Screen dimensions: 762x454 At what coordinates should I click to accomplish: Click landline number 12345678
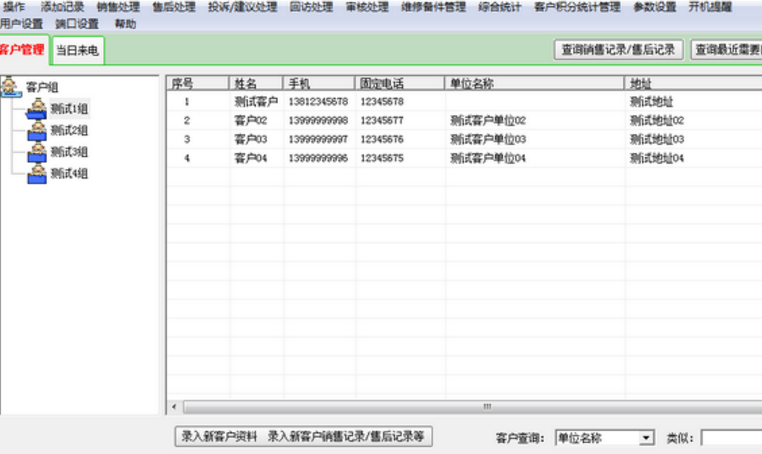pos(382,102)
